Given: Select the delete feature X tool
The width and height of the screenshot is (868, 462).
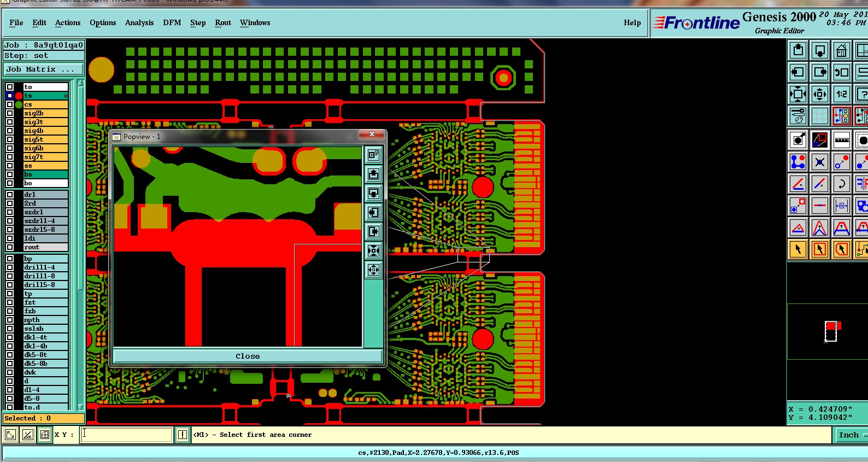Looking at the screenshot, I should pyautogui.click(x=820, y=162).
